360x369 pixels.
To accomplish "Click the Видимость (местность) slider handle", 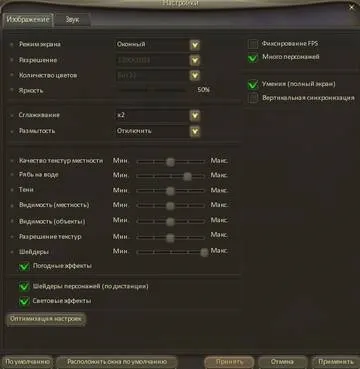I will [x=170, y=206].
